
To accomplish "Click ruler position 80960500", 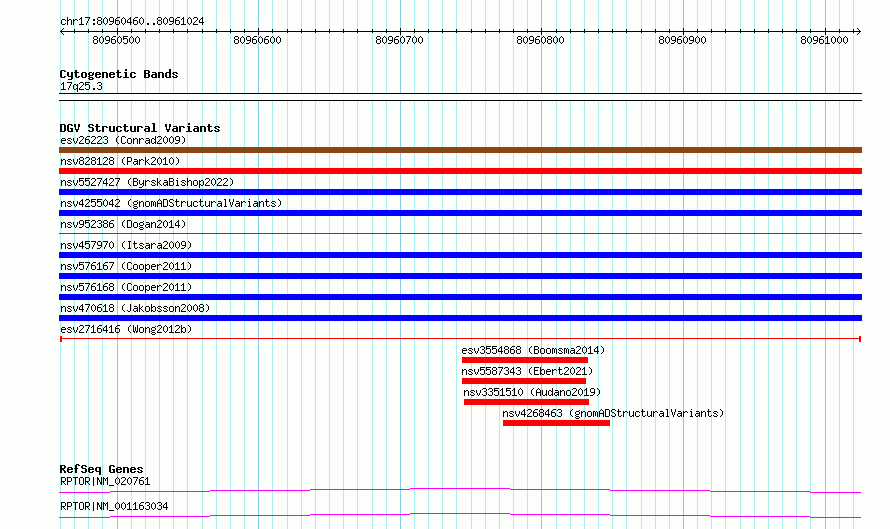I will [x=116, y=40].
